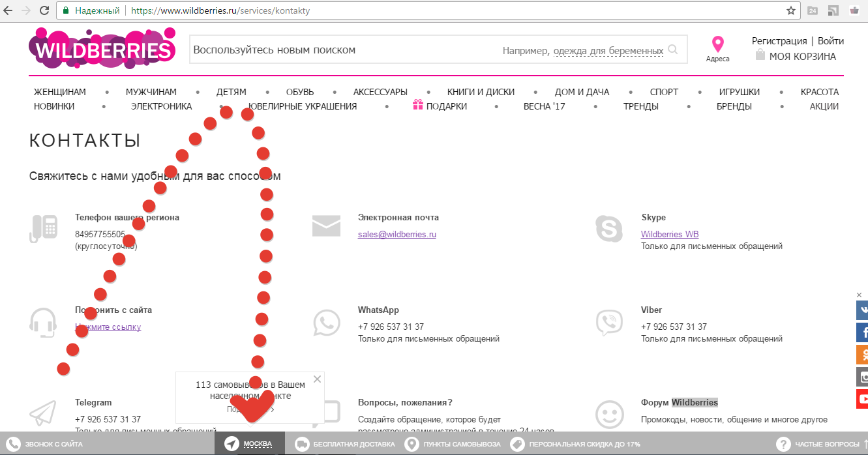
Task: Open the Instagram social sidebar icon
Action: (862, 377)
